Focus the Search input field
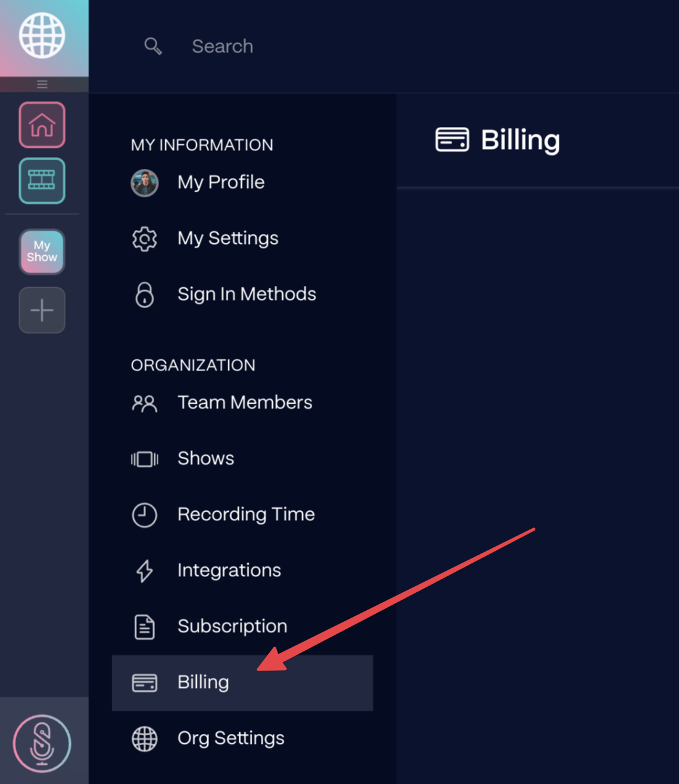The image size is (679, 784). coord(222,46)
